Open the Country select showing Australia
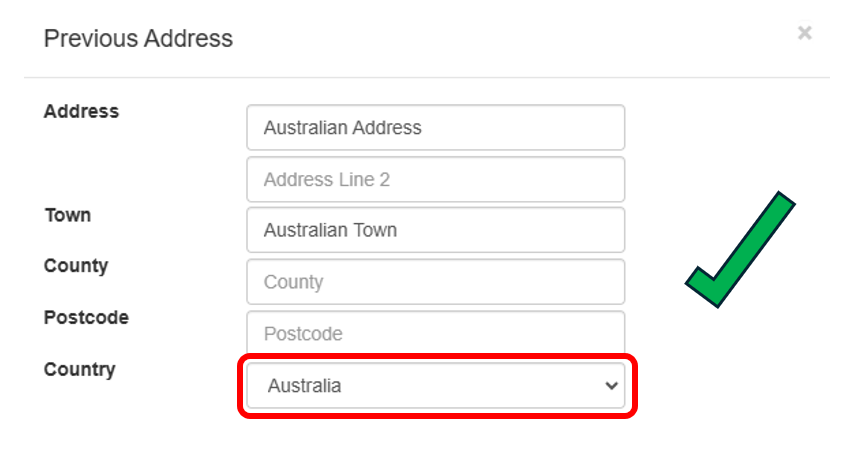Screen dimensions: 850x459 tap(435, 386)
